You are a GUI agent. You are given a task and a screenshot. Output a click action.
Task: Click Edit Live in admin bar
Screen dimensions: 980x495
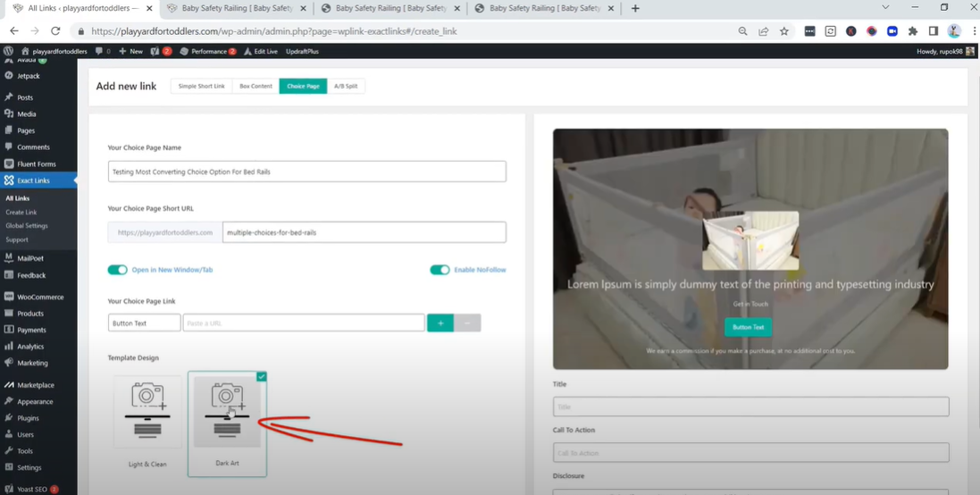click(261, 51)
